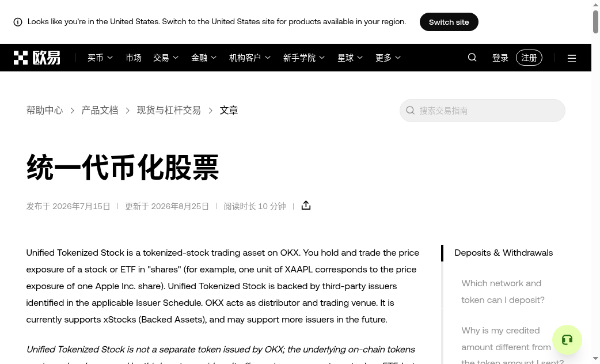Image resolution: width=600 pixels, height=364 pixels.
Task: Click the scrollbar down arrow
Action: click(596, 359)
